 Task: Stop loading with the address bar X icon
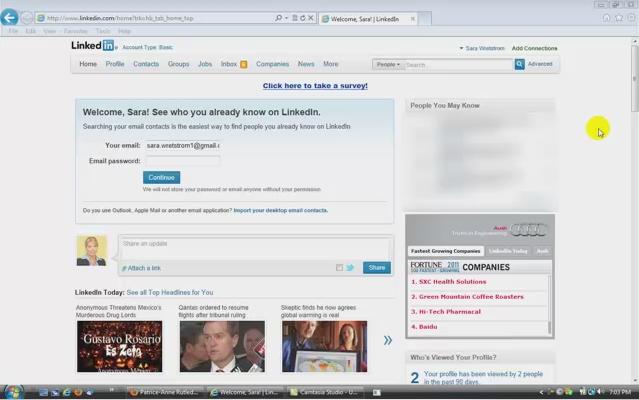[311, 18]
